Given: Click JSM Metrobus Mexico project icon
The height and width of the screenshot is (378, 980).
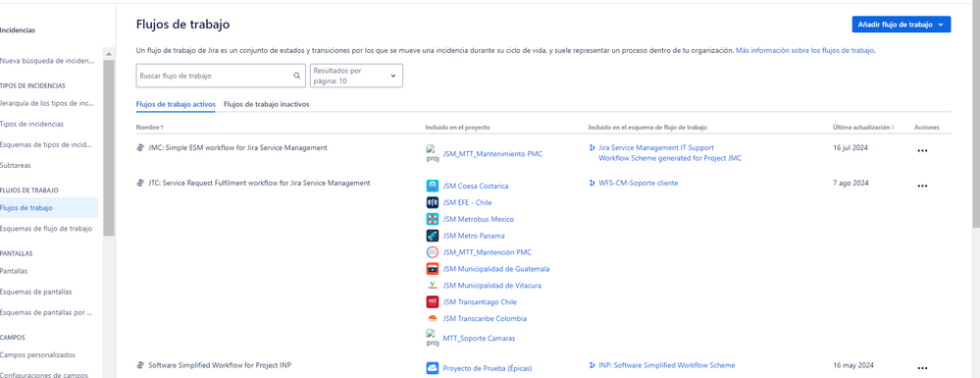Looking at the screenshot, I should pos(432,219).
